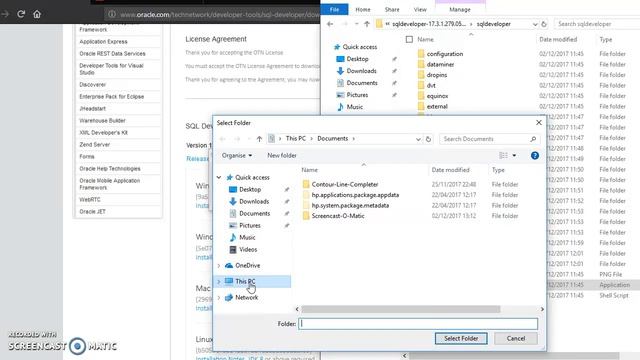Screen dimensions: 640x360
Task: Open the Oracle REST Data Services link
Action: point(112,54)
